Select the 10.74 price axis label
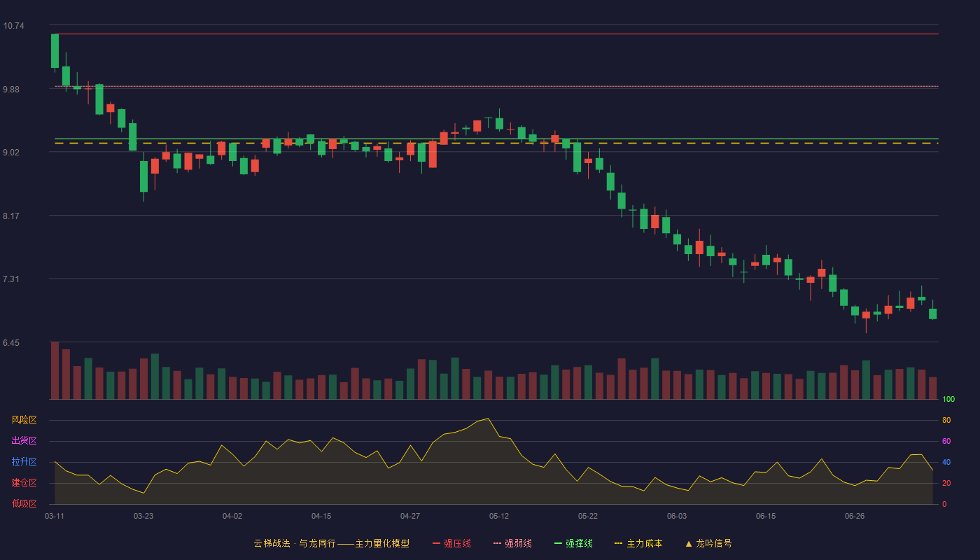The height and width of the screenshot is (560, 980). [x=13, y=26]
